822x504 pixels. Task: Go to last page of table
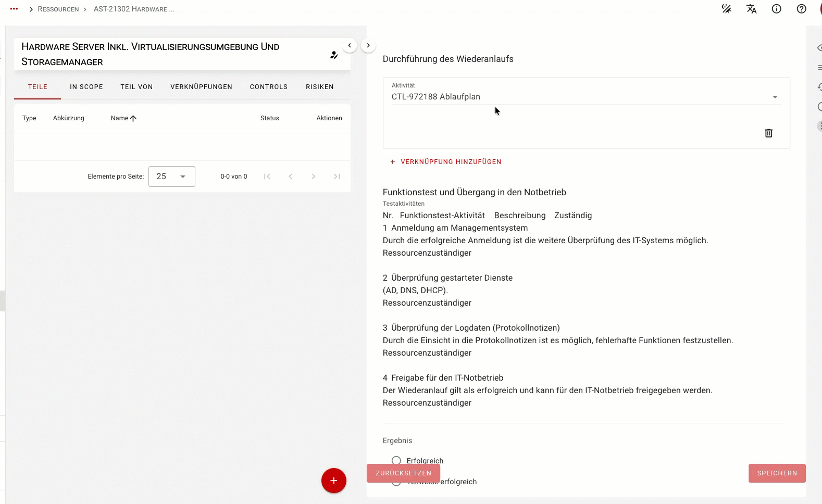(x=337, y=177)
